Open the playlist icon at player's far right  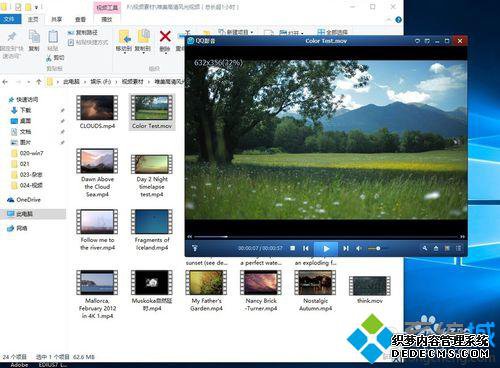tap(459, 248)
